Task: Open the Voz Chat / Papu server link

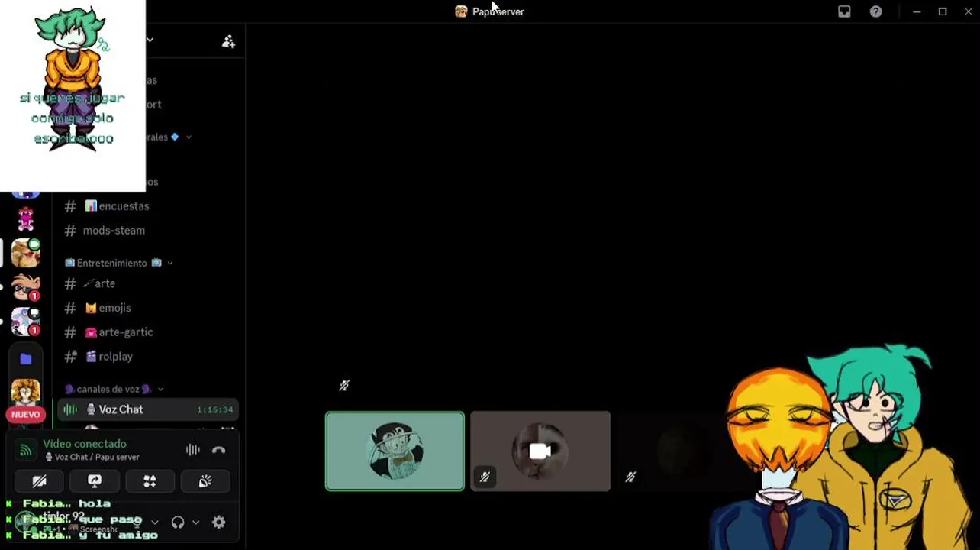Action: (92, 457)
